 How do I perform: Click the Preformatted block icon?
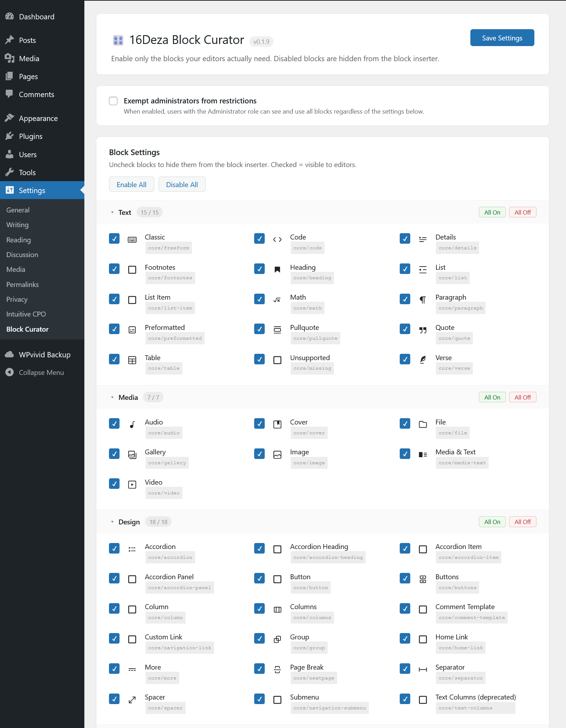pos(132,330)
